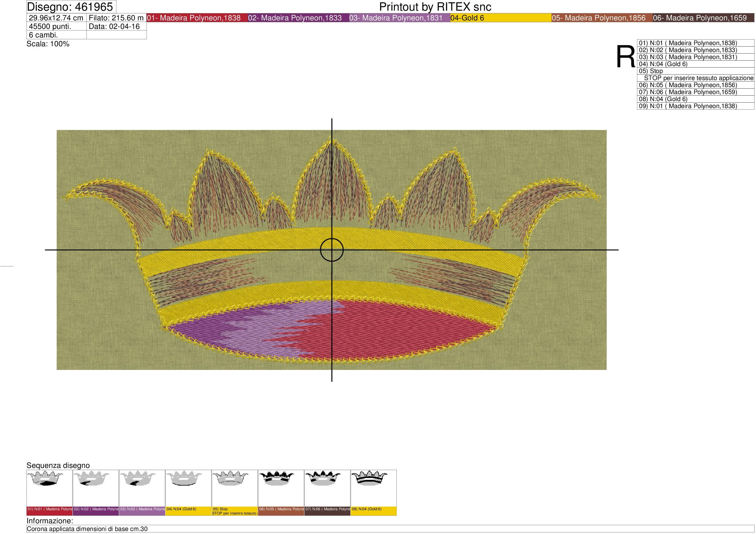Viewport: 756px width, 534px height.
Task: Select the 05) Stop sequence thumbnail
Action: pos(235,493)
